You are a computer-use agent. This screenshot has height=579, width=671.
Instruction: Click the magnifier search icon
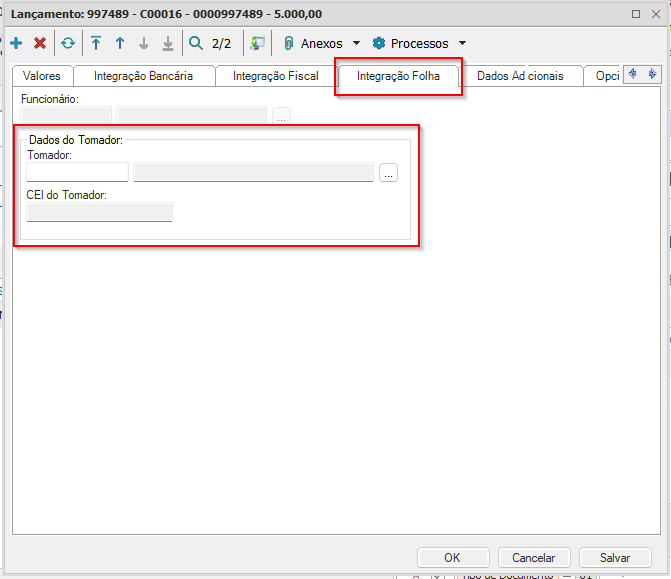196,43
